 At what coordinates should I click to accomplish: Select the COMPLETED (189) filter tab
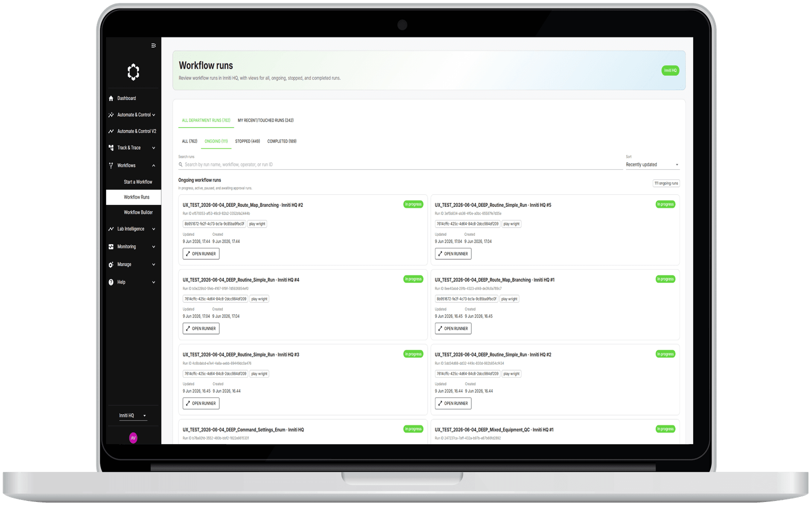click(282, 141)
